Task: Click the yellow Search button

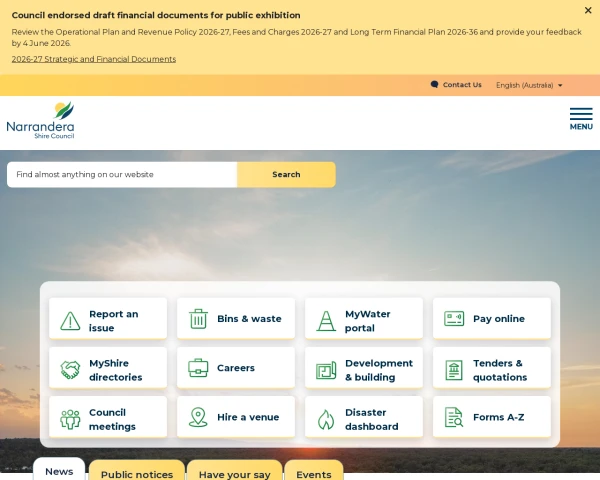Action: [286, 175]
